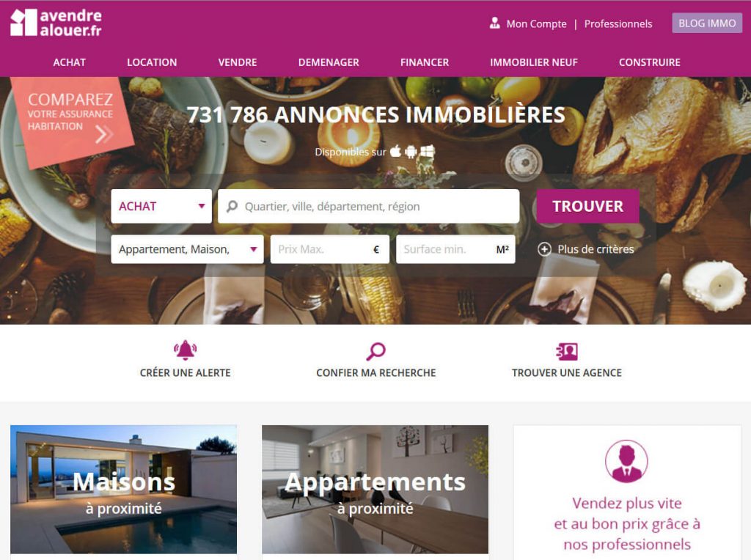
Task: Click the agency contact card icon
Action: [567, 351]
